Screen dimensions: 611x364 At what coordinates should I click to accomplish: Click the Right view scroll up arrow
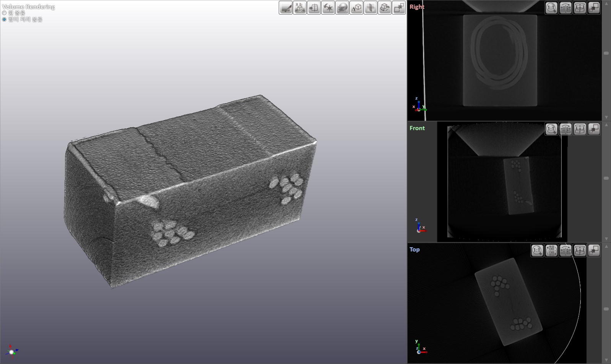[606, 4]
